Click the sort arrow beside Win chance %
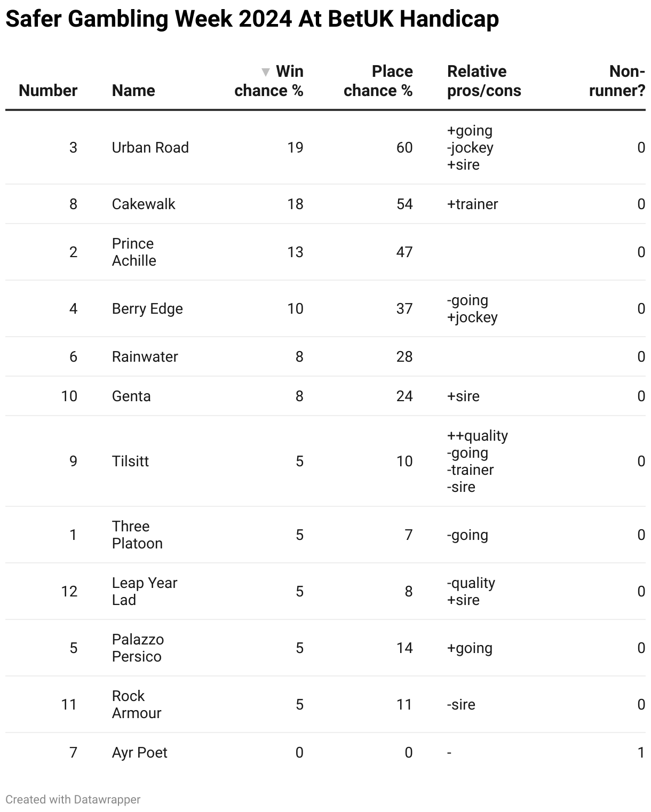 (265, 72)
